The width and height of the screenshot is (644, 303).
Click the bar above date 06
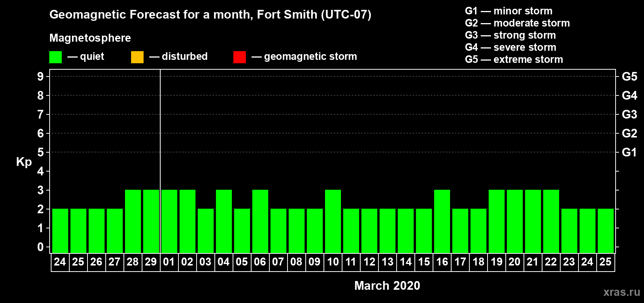260,221
